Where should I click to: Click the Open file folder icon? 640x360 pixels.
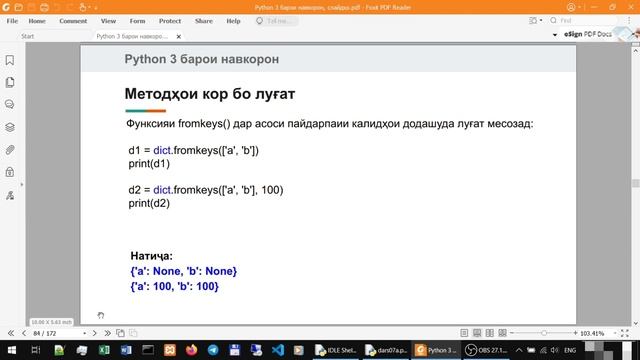(x=18, y=7)
